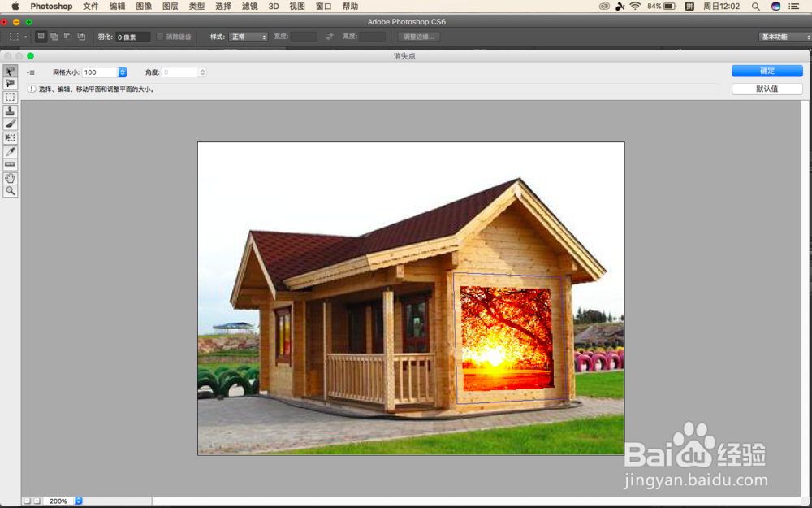
Task: Click the 高度 height field
Action: click(x=373, y=37)
